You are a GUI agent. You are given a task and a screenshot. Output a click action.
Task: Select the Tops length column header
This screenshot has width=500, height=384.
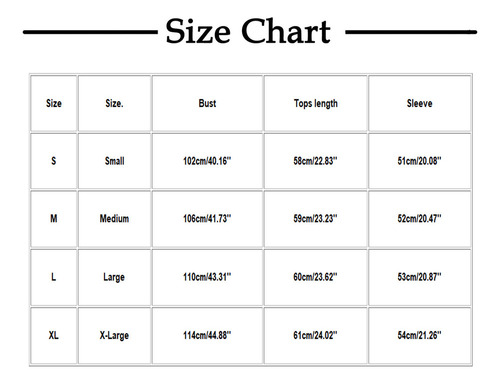tap(316, 103)
